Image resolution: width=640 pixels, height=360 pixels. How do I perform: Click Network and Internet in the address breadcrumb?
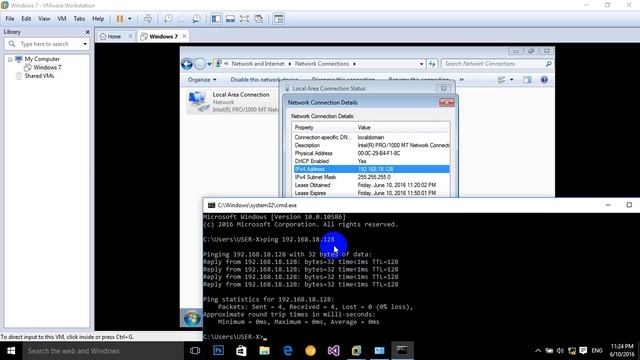click(x=258, y=64)
